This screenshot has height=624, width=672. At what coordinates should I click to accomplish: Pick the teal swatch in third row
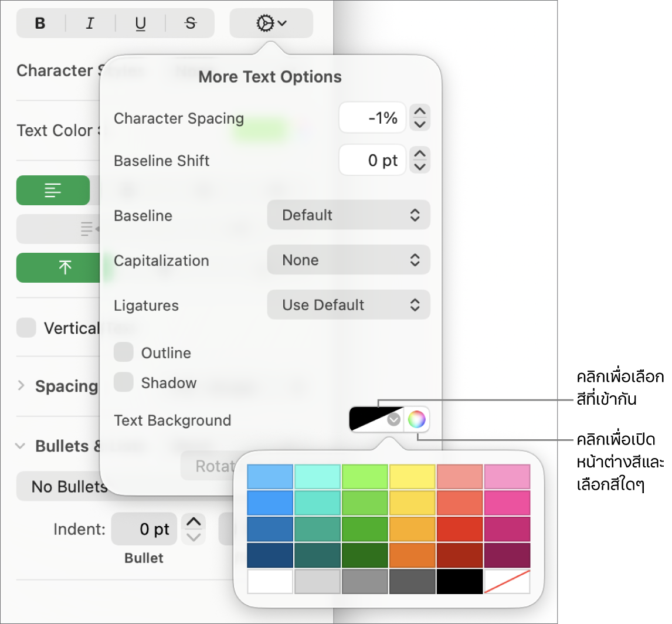click(318, 529)
